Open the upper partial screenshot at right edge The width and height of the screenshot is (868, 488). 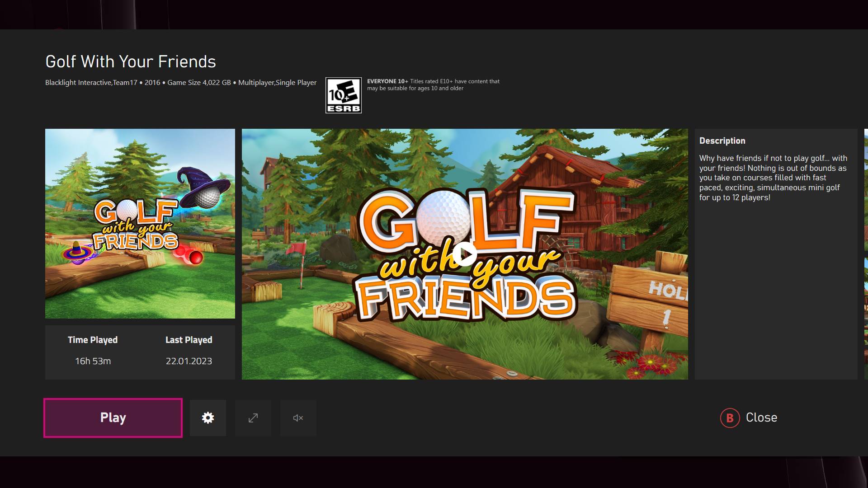coord(866,190)
